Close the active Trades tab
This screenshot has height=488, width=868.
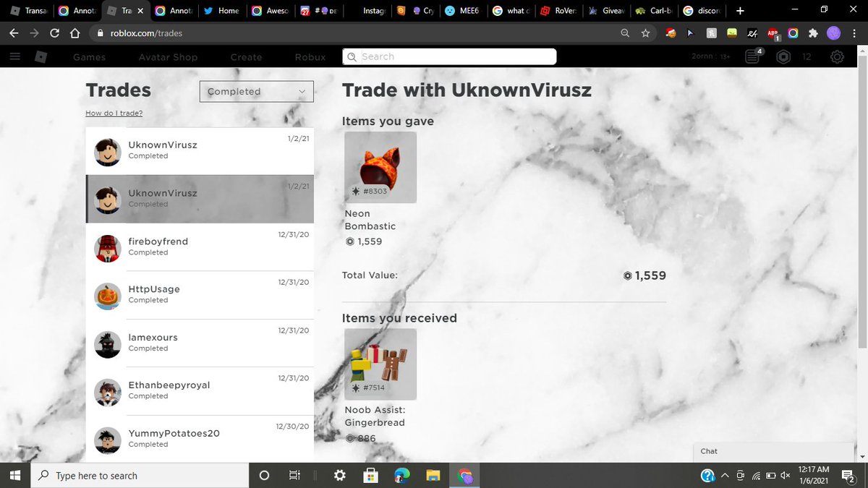tap(140, 11)
